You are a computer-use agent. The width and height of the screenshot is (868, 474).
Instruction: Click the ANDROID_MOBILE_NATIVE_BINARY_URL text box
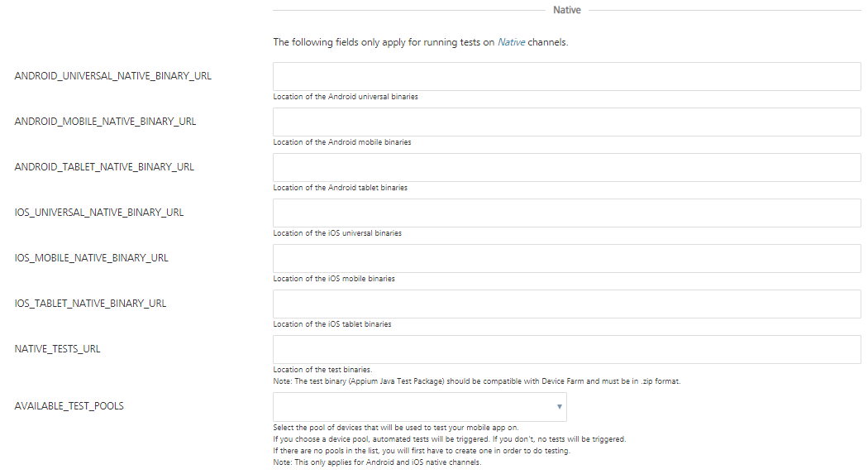(x=566, y=122)
